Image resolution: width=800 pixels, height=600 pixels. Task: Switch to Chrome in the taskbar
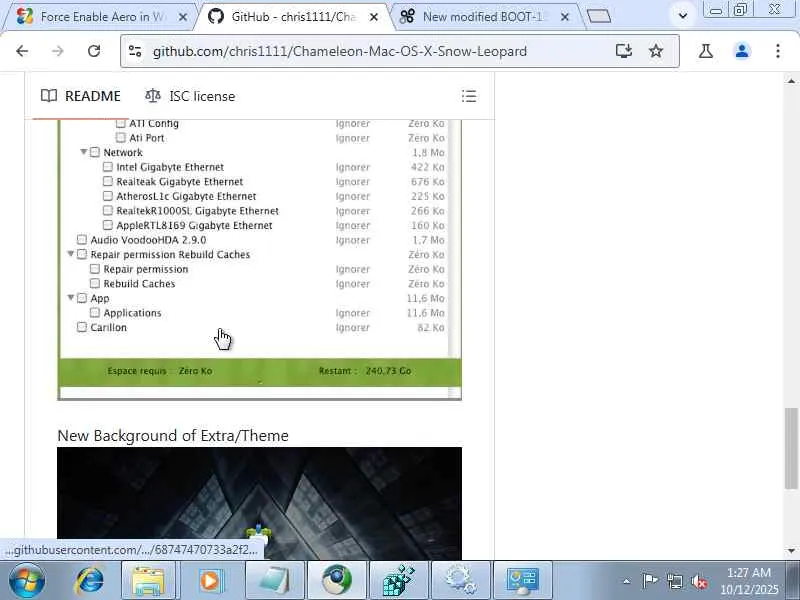pos(337,581)
